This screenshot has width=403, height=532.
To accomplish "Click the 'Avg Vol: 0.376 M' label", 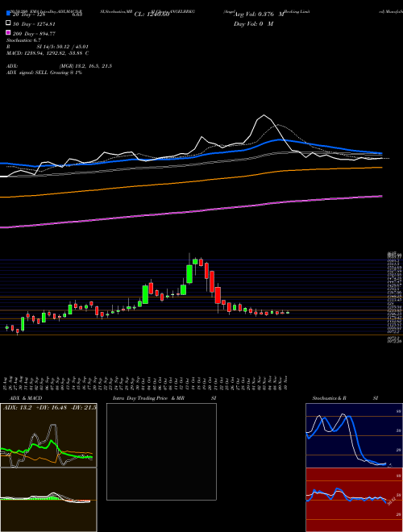I will pyautogui.click(x=259, y=15).
